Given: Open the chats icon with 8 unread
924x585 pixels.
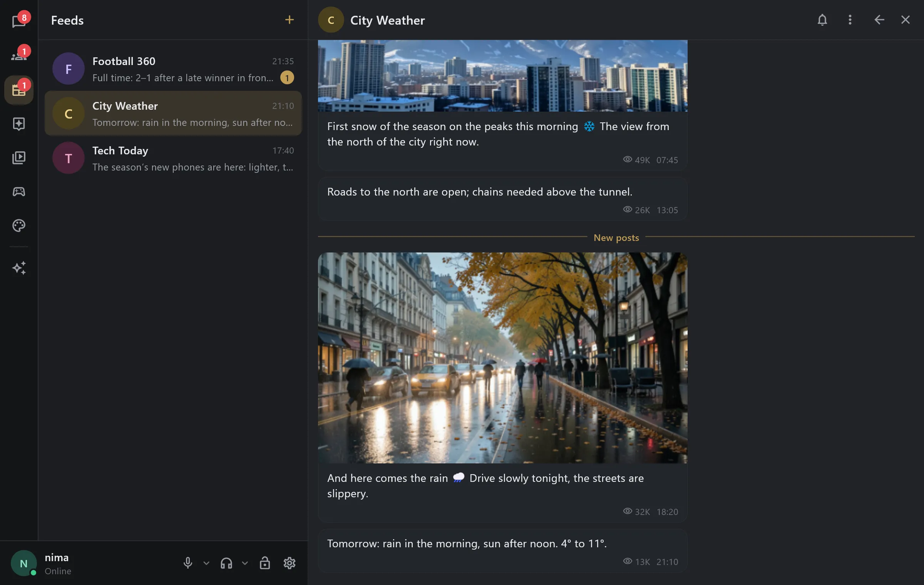Looking at the screenshot, I should pyautogui.click(x=19, y=20).
